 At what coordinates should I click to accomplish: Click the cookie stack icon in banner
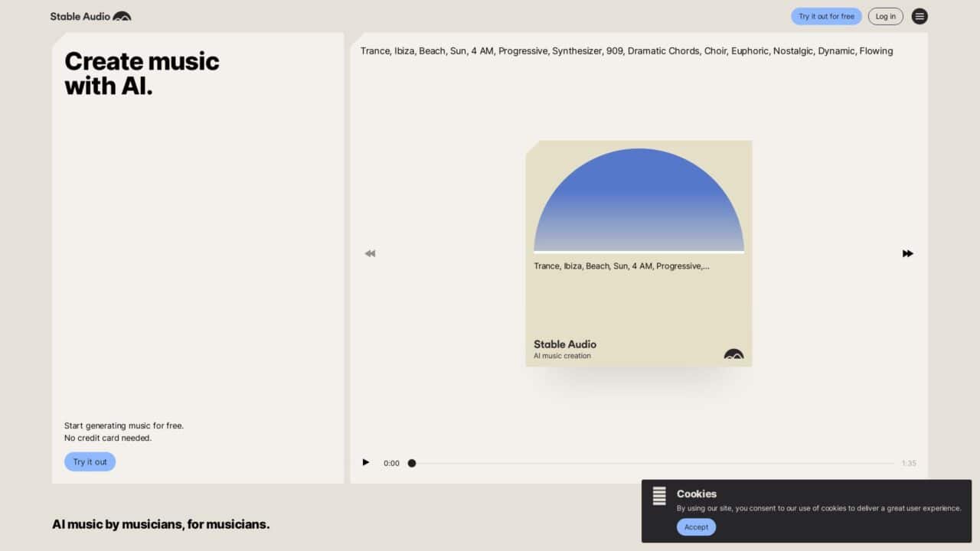click(x=659, y=496)
